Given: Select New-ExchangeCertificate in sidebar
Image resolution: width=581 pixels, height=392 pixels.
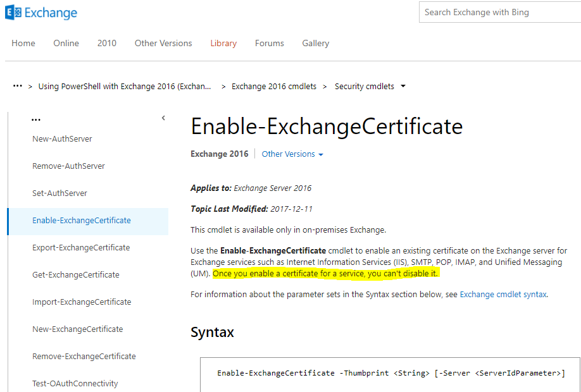Looking at the screenshot, I should tap(77, 329).
